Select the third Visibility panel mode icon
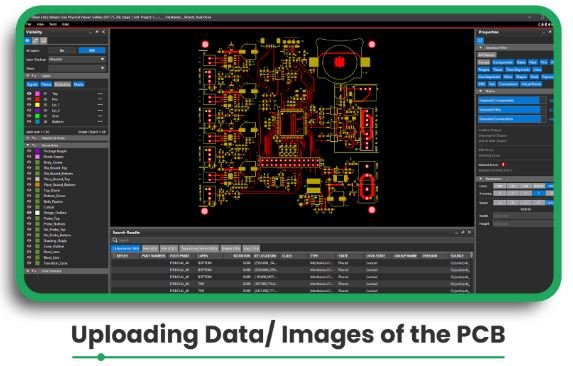573x366 pixels. click(x=43, y=41)
